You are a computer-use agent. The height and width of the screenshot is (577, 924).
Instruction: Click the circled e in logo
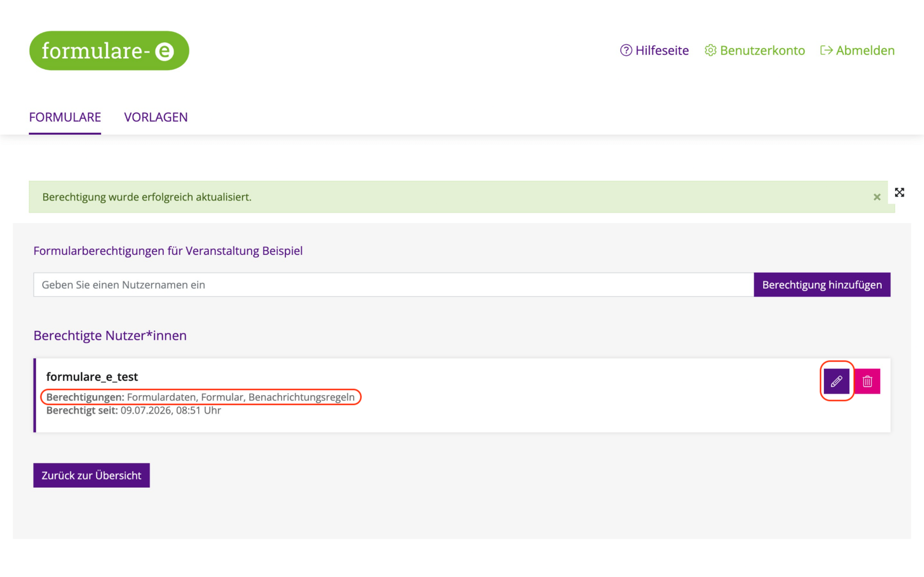click(x=165, y=51)
